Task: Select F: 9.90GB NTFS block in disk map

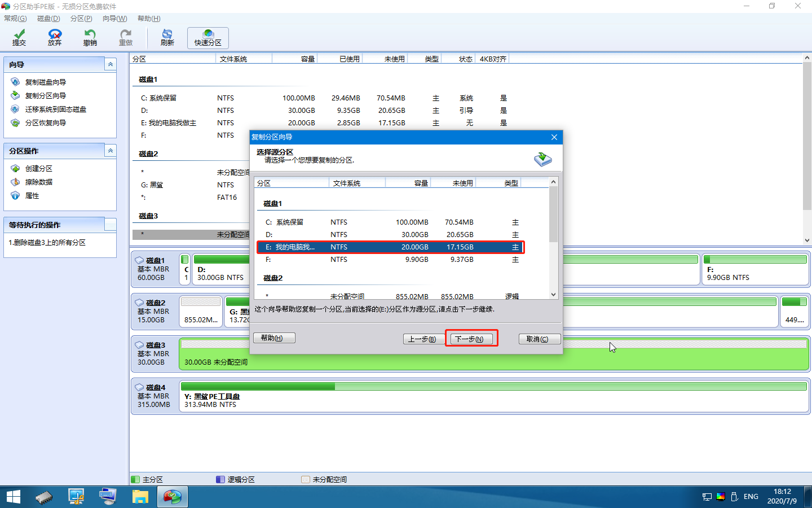Action: (x=755, y=269)
